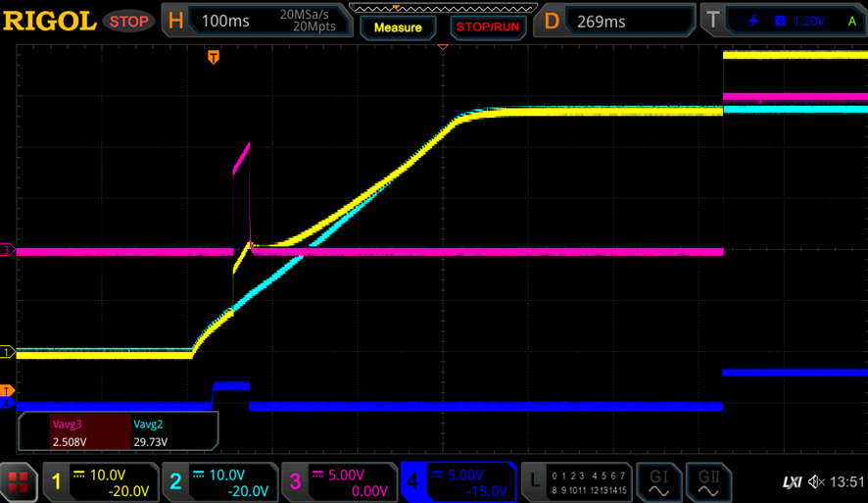
Task: Click the trigger source channel 4 icon
Action: pos(780,21)
